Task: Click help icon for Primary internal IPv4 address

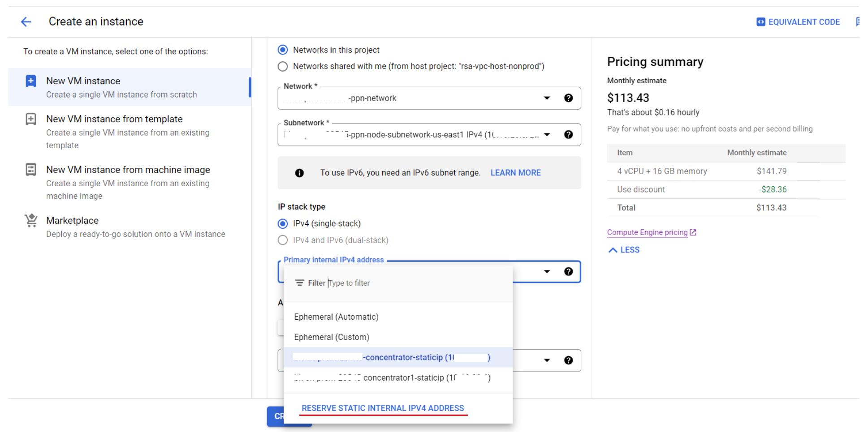Action: (568, 272)
